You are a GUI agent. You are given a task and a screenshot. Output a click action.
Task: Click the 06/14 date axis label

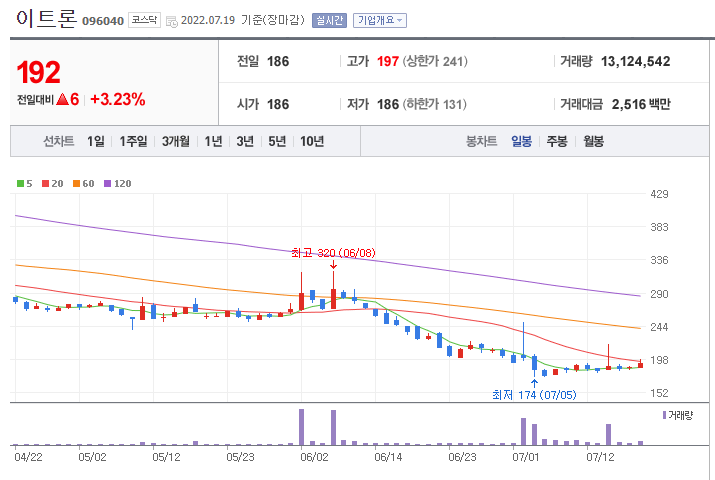(x=388, y=457)
